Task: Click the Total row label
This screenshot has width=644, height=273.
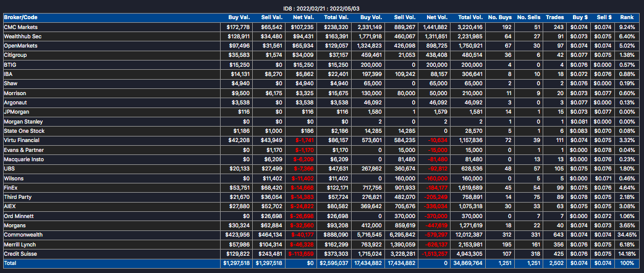Action: [x=10, y=263]
